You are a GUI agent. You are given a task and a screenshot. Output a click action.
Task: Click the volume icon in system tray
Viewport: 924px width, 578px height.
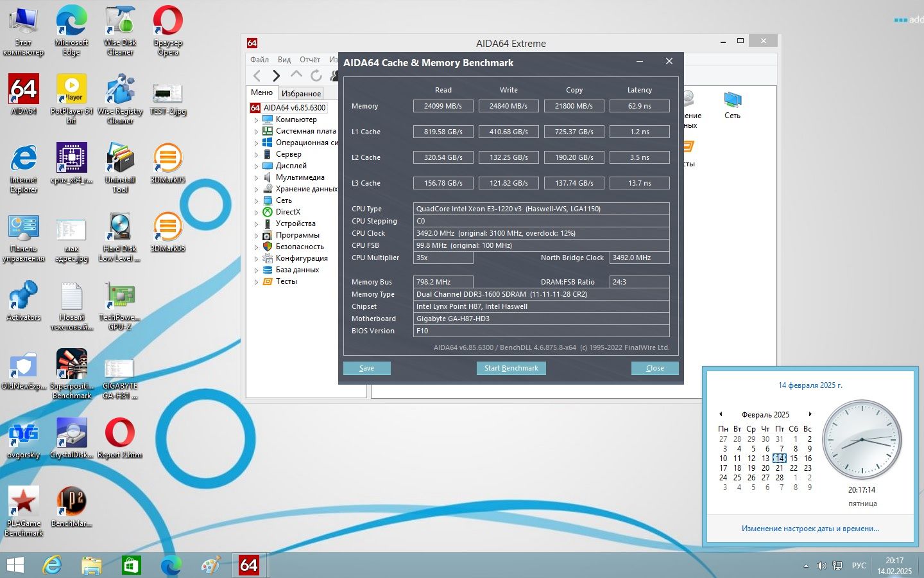tap(821, 566)
